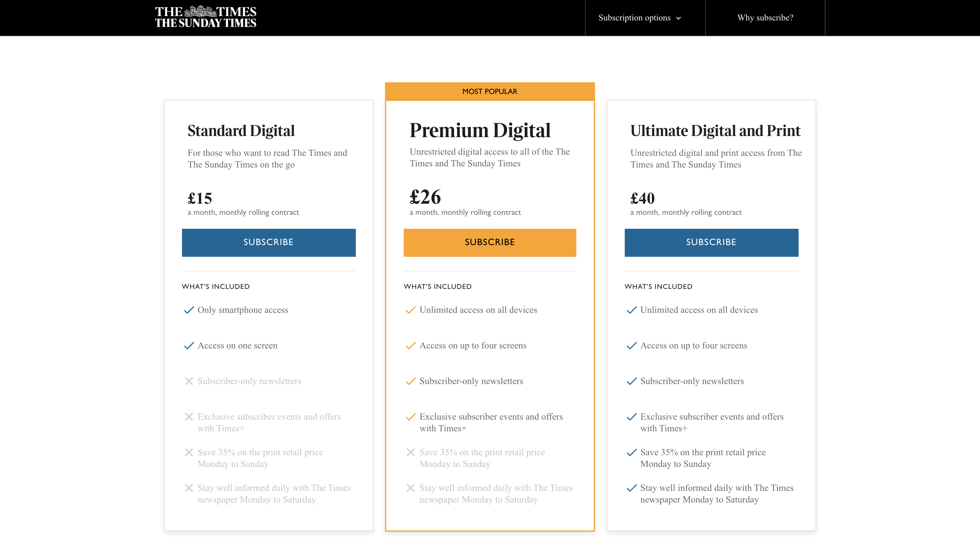Open the Why subscribe? page
The image size is (980, 548).
(x=765, y=18)
